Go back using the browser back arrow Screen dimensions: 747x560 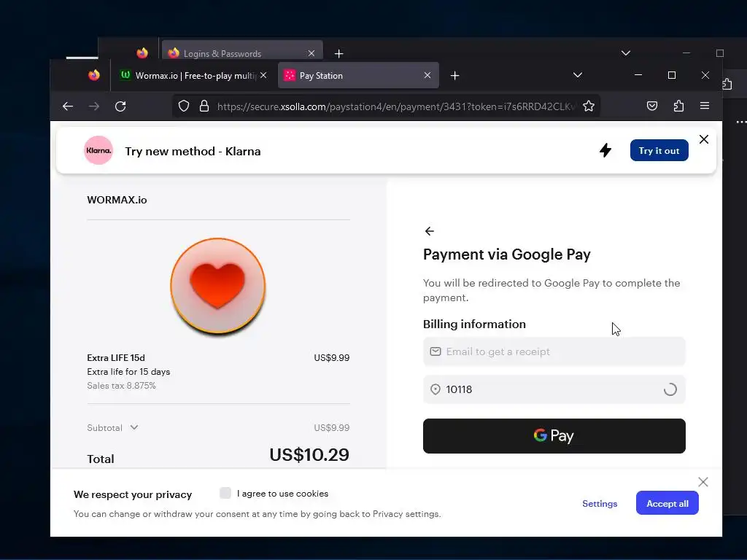[x=68, y=106]
